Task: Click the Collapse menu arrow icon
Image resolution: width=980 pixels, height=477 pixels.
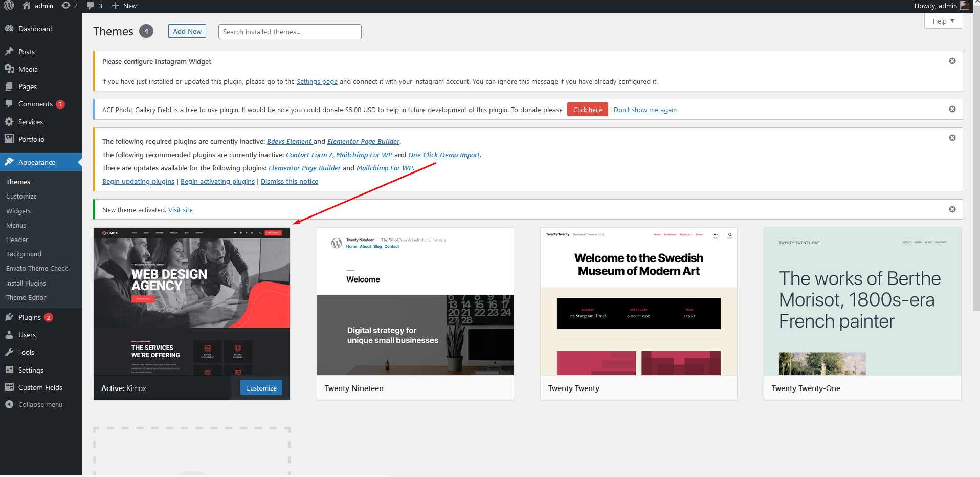Action: point(9,404)
